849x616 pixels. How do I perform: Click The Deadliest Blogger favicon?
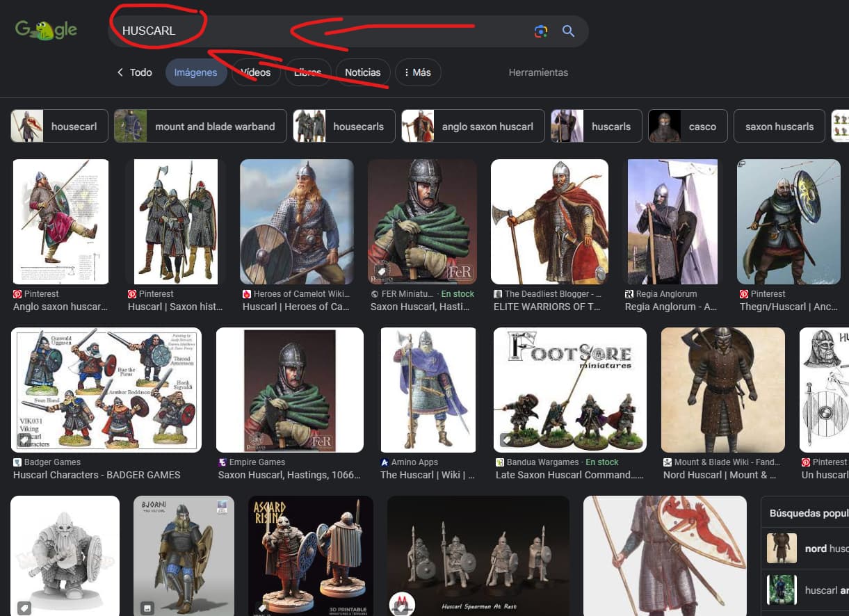click(497, 294)
